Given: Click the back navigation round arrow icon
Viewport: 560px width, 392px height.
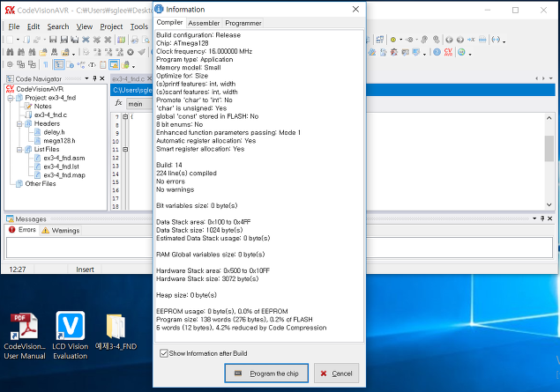Looking at the screenshot, I should tap(449, 40).
